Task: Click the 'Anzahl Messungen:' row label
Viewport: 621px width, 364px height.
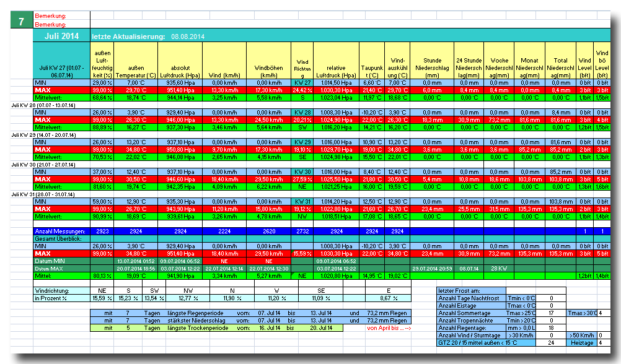Action: (x=61, y=232)
